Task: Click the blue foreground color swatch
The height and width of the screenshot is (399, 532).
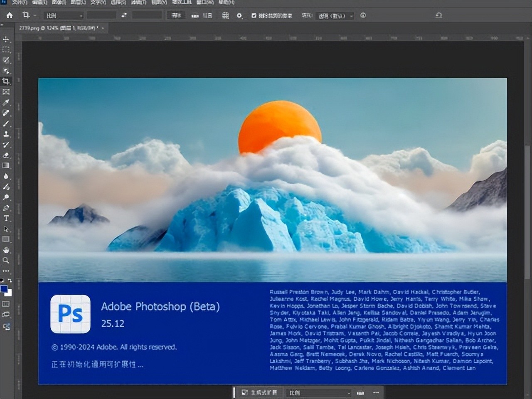Action: click(x=4, y=289)
